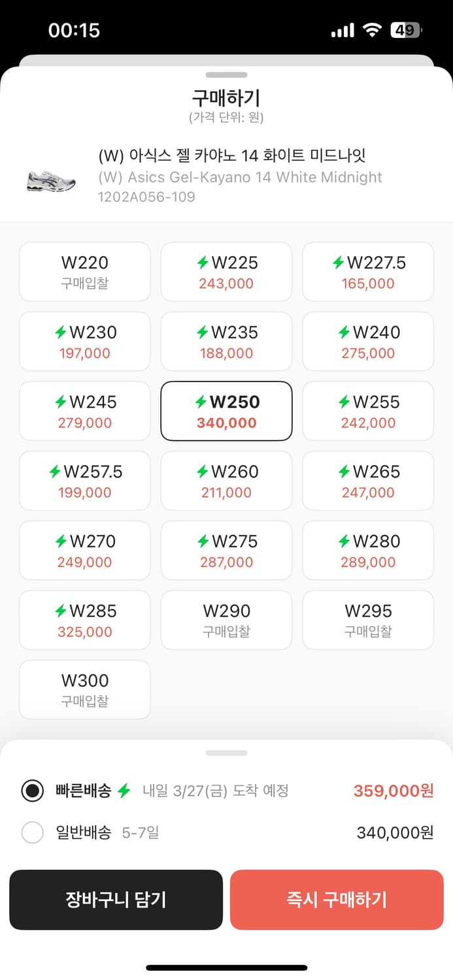Select the standard delivery 5-7 days option
Screen dimensions: 453x980
32,833
